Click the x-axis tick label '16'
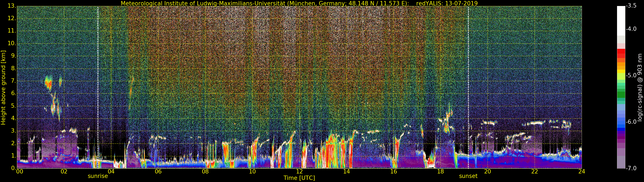The image size is (644, 182). (394, 172)
